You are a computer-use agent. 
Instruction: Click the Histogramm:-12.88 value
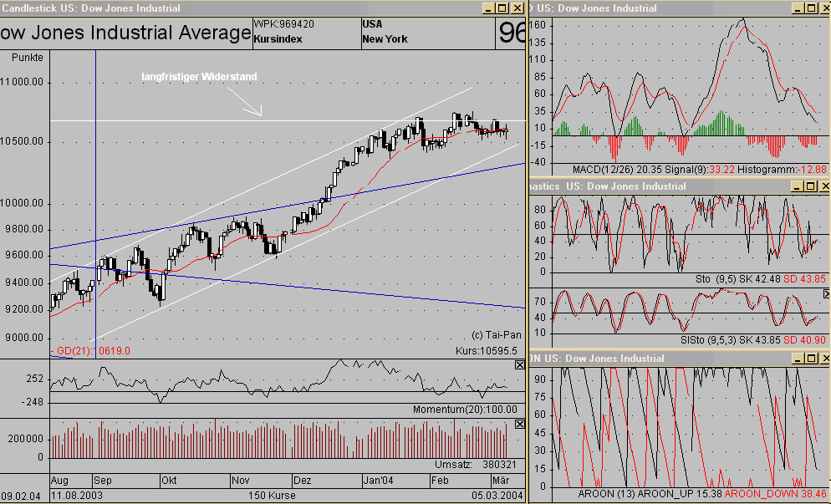point(782,170)
